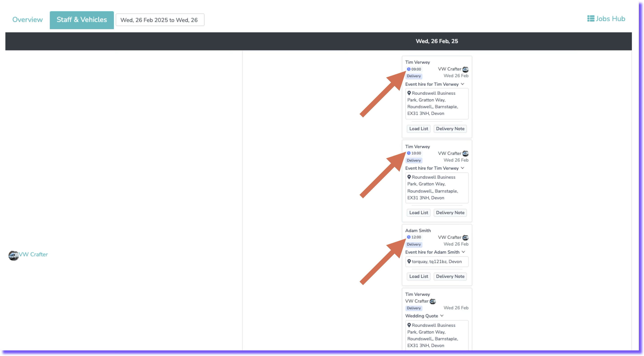Click the clock icon next to 12:00
Viewport: 644px width, 356px height.
coord(409,237)
